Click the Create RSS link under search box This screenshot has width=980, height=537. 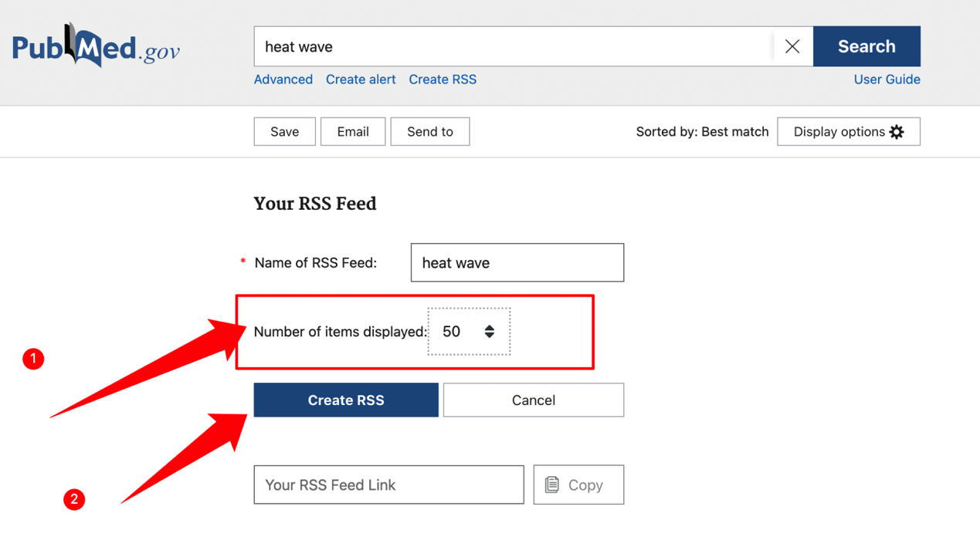pyautogui.click(x=442, y=79)
